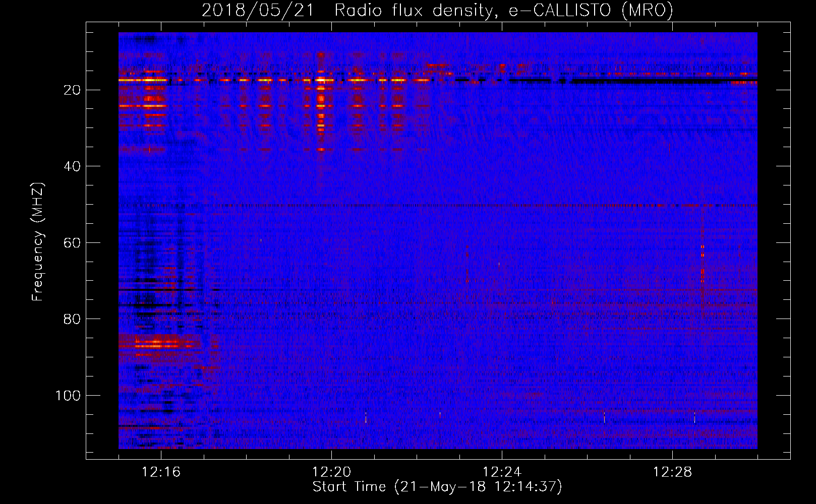Click the 12:28 time tick label
Image resolution: width=816 pixels, height=504 pixels.
pos(672,472)
